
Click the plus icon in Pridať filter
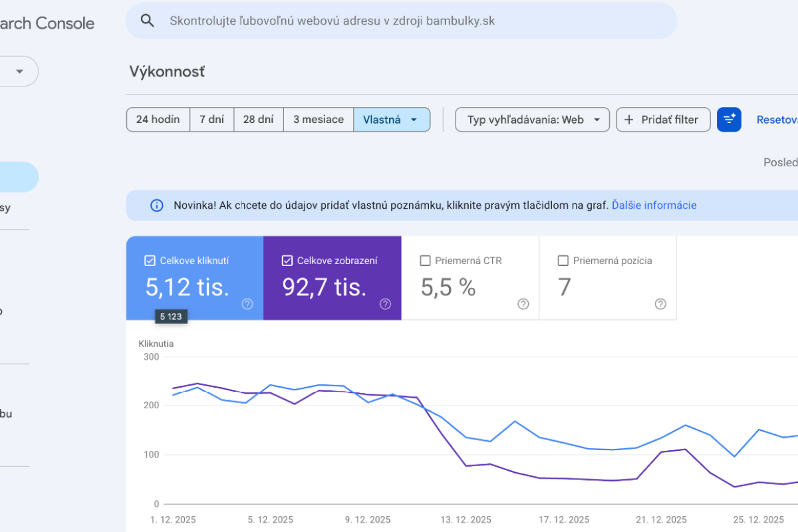tap(629, 120)
